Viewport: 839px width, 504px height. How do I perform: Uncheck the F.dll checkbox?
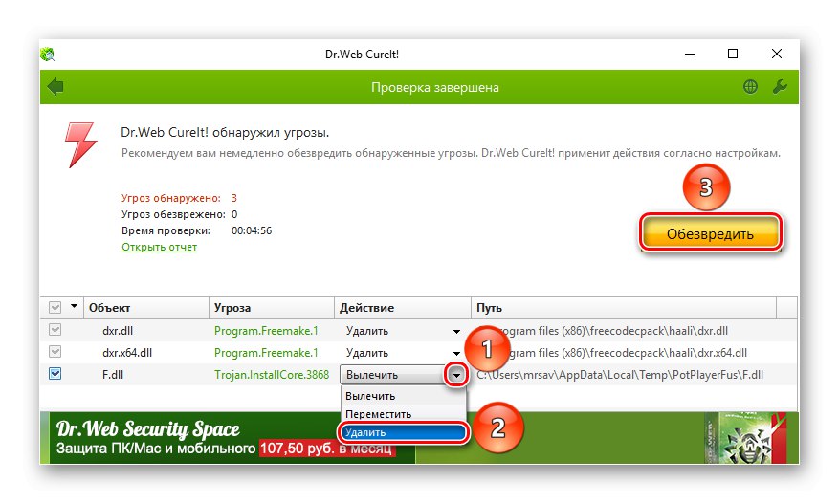[55, 374]
